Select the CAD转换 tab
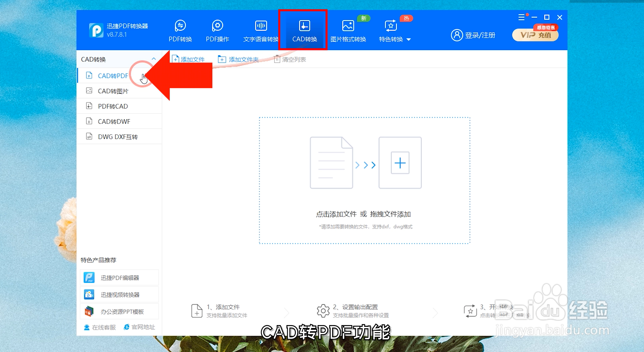This screenshot has width=644, height=352. point(304,31)
